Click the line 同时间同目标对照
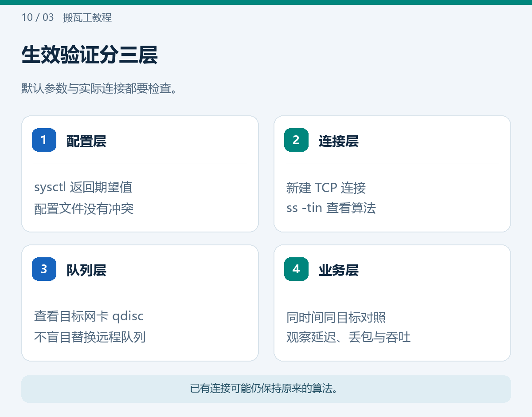Image resolution: width=532 pixels, height=417 pixels. tap(336, 318)
